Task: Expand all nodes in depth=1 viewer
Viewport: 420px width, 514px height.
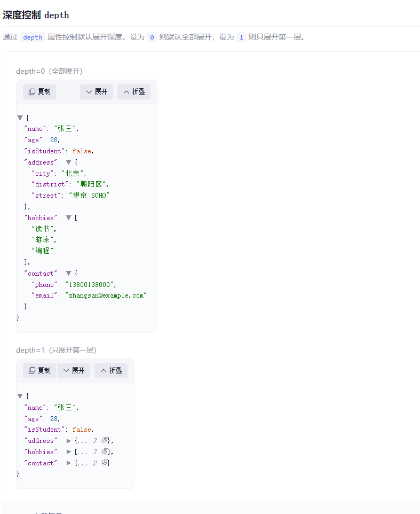Action: tap(74, 370)
